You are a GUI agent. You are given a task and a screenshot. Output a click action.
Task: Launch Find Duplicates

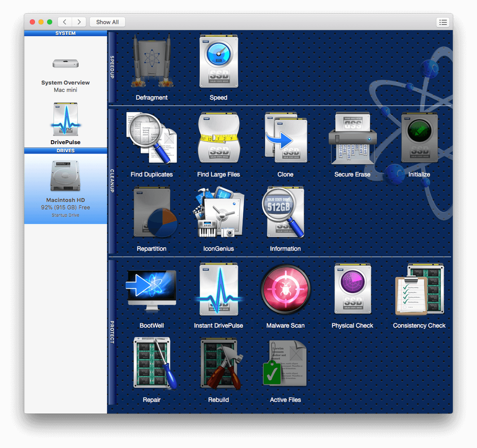(151, 137)
